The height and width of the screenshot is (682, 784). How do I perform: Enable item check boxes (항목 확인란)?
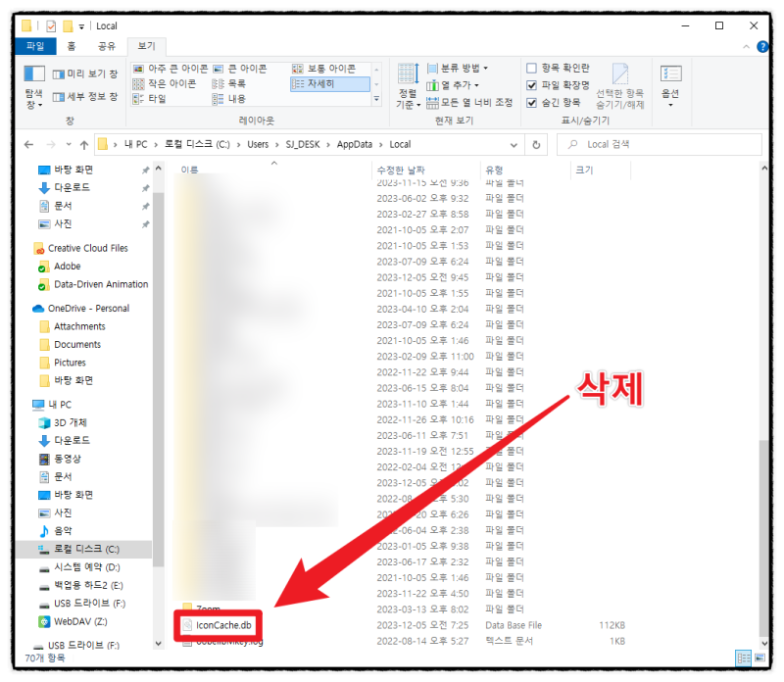(532, 68)
